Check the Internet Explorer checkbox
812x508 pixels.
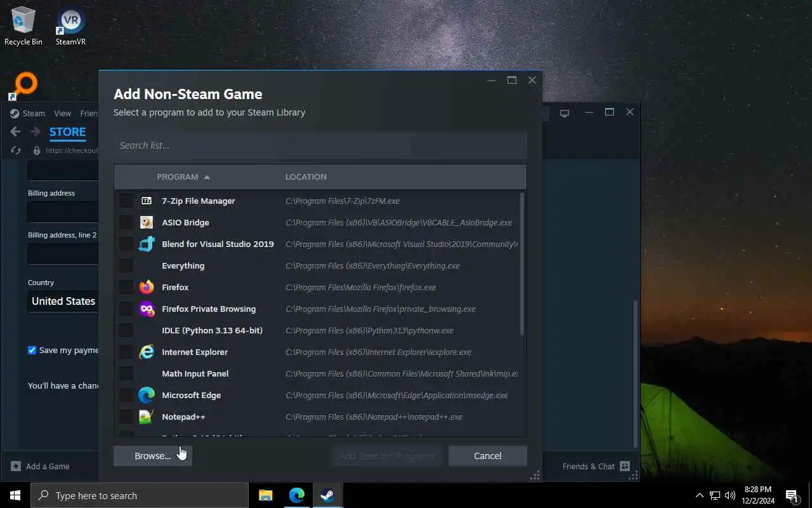[x=126, y=352]
